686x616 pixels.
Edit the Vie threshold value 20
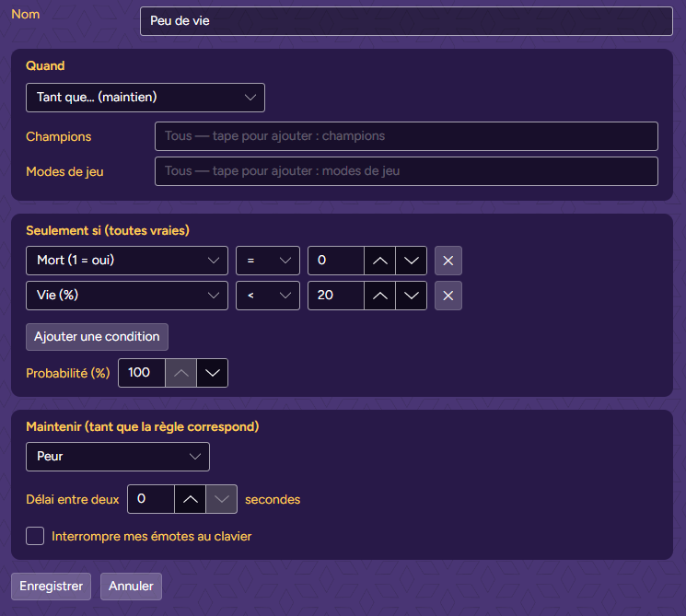click(x=336, y=296)
